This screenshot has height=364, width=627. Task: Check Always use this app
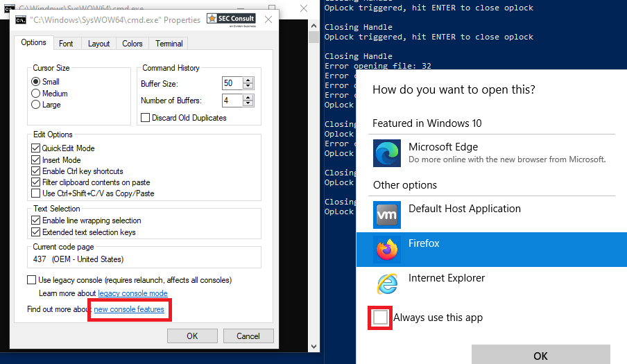tap(380, 318)
